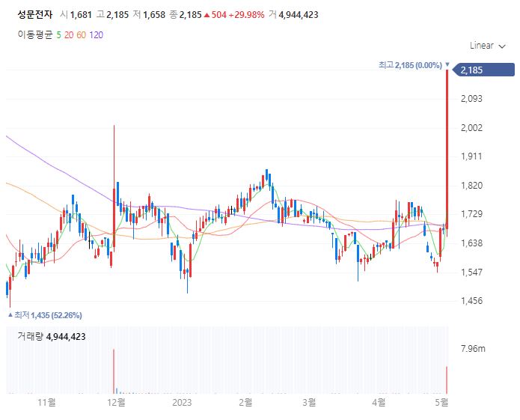The height and width of the screenshot is (420, 520).
Task: Click the 1,547 price axis label
Action: tap(471, 273)
